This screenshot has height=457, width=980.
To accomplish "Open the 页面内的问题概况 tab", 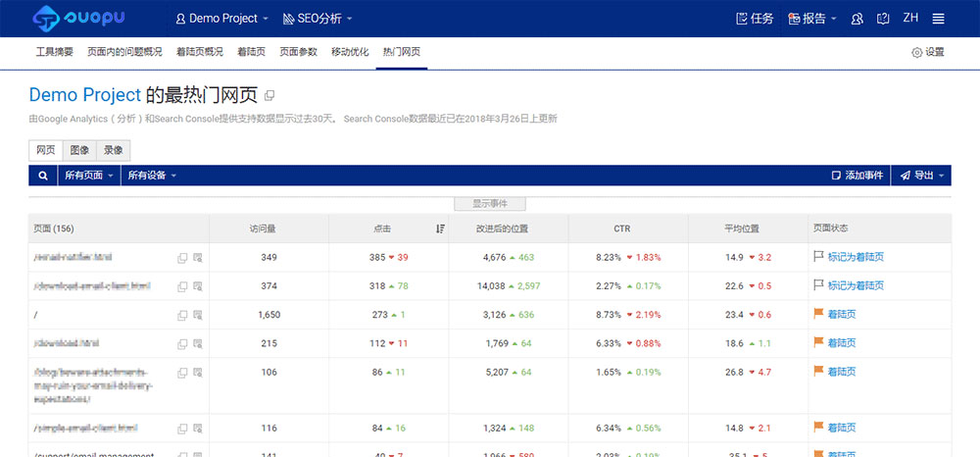I will (x=124, y=53).
